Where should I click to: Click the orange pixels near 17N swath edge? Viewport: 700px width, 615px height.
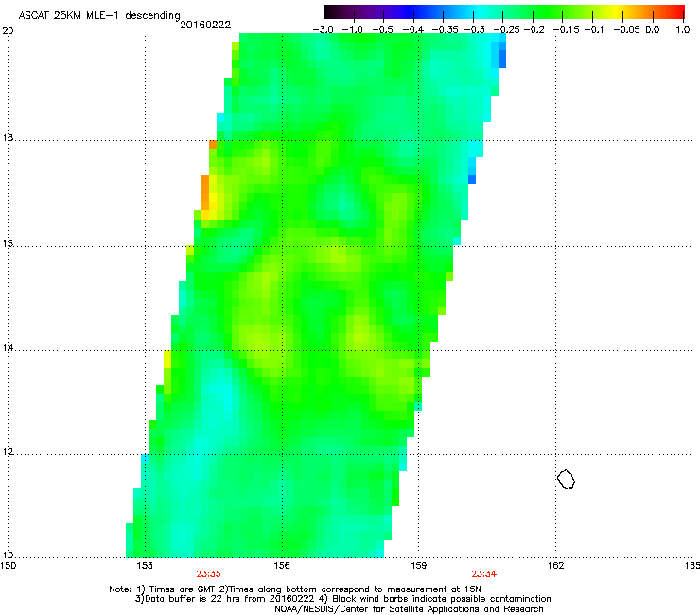(x=205, y=192)
